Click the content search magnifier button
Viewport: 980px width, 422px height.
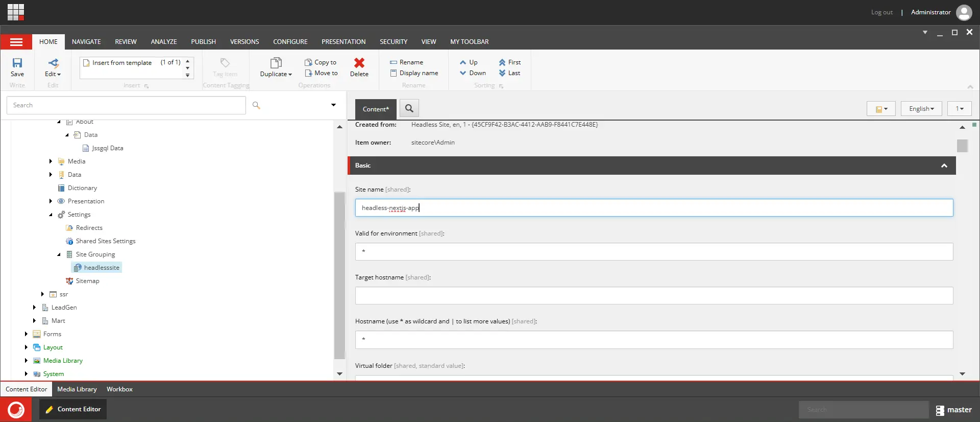point(409,108)
